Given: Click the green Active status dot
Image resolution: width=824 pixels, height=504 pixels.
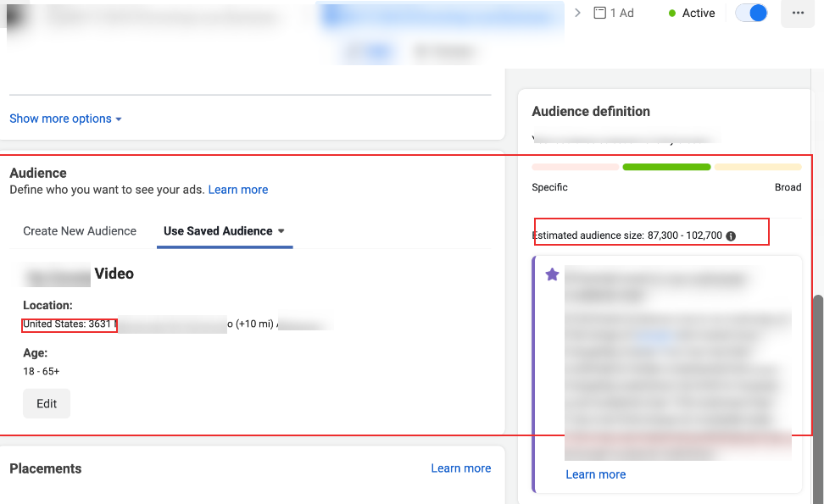Looking at the screenshot, I should coord(672,14).
